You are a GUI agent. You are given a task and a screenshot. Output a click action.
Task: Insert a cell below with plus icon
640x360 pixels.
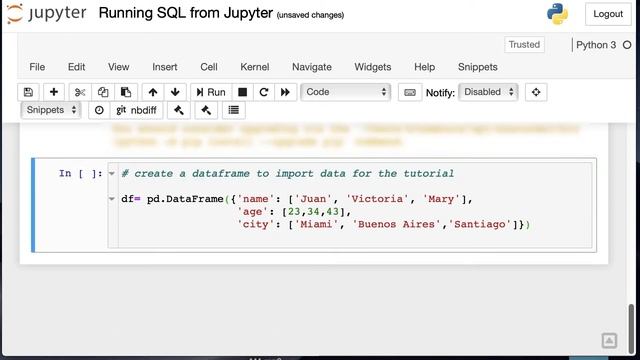coord(53,92)
